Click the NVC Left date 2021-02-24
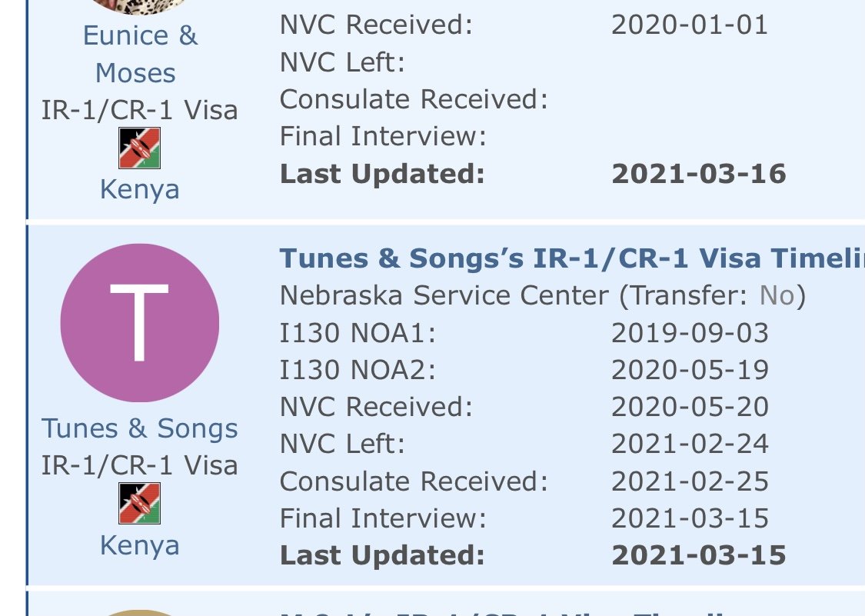The width and height of the screenshot is (865, 616). pyautogui.click(x=690, y=444)
